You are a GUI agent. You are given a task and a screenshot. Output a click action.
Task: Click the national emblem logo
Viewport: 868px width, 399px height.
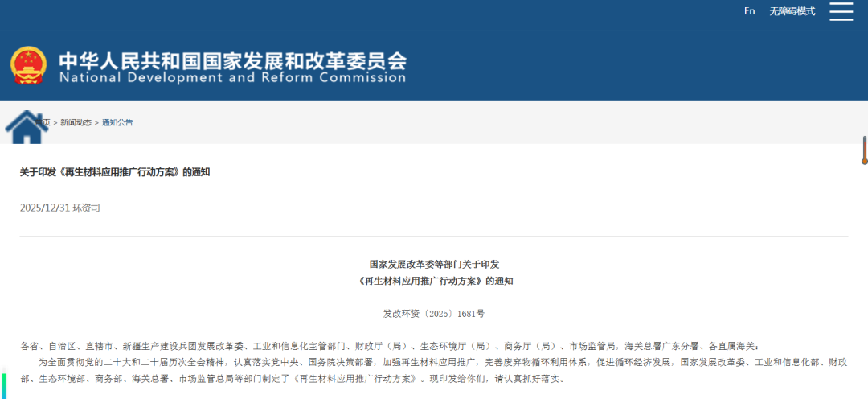tap(29, 66)
